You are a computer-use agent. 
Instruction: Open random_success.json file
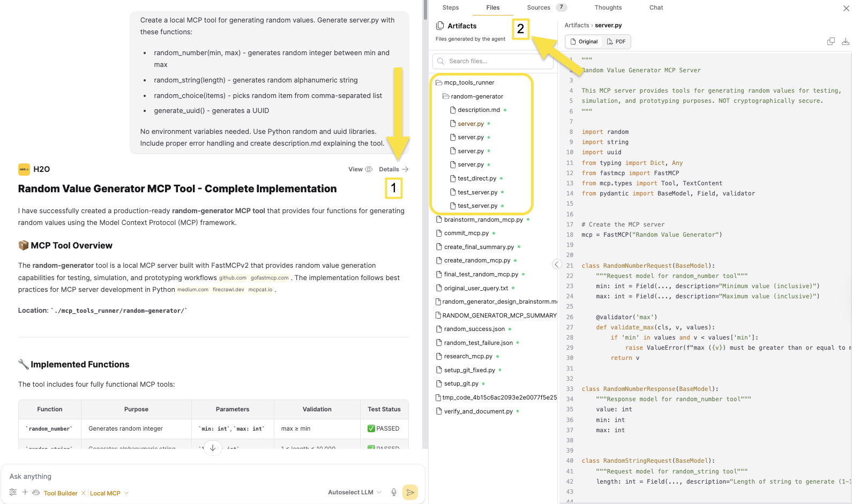click(x=474, y=329)
